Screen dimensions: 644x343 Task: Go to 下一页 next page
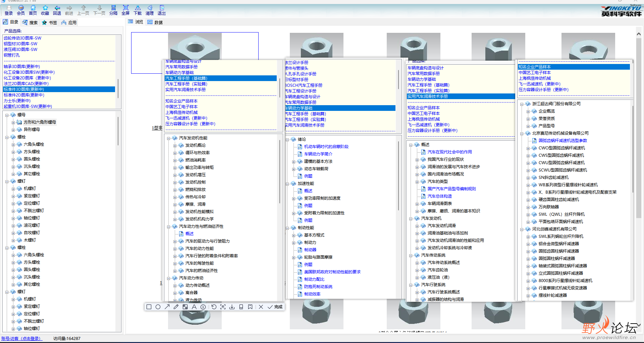[99, 10]
